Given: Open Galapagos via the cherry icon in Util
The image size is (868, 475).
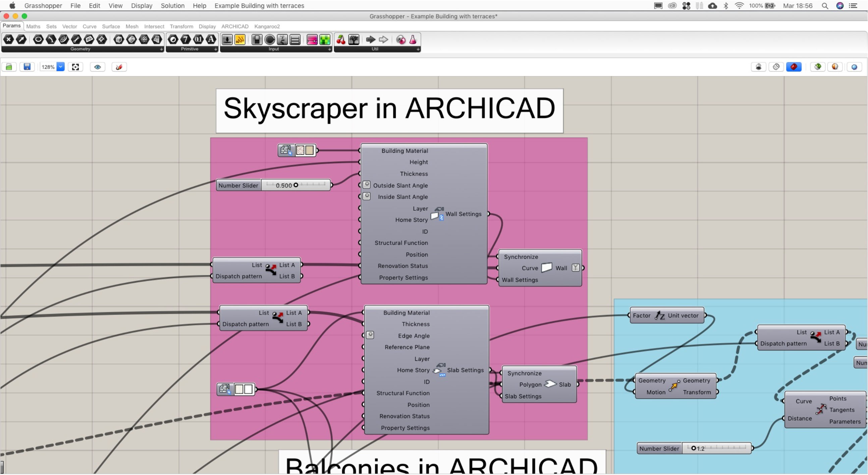Looking at the screenshot, I should click(x=340, y=40).
